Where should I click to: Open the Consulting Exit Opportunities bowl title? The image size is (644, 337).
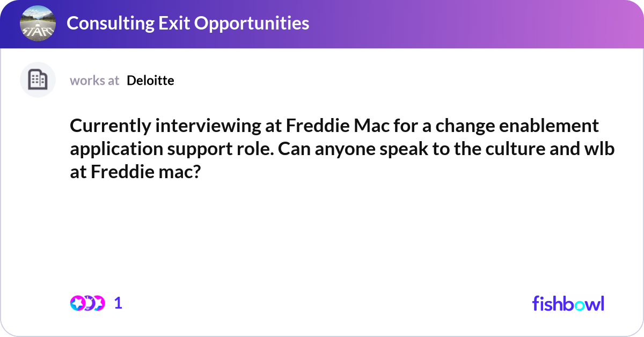[187, 23]
